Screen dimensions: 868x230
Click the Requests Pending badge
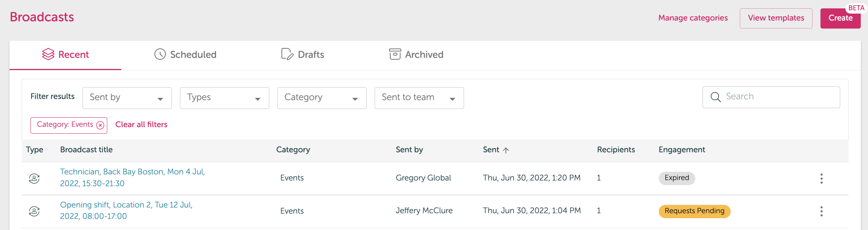(695, 211)
